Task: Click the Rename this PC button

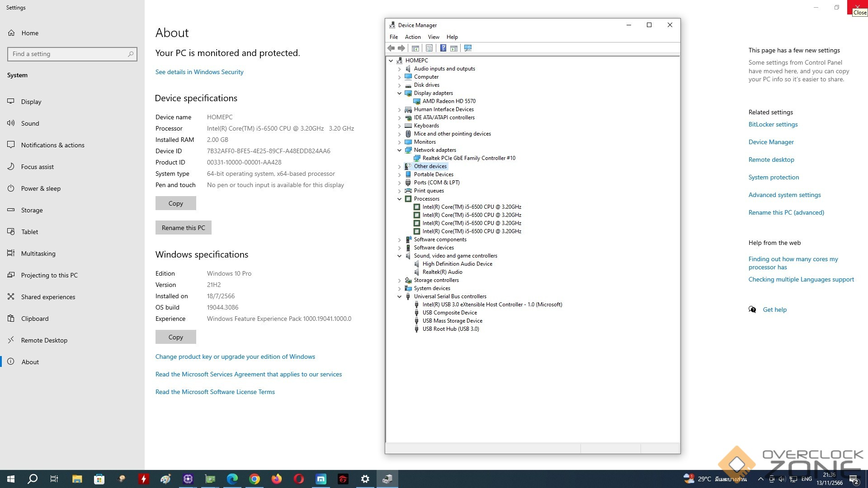Action: click(x=183, y=228)
